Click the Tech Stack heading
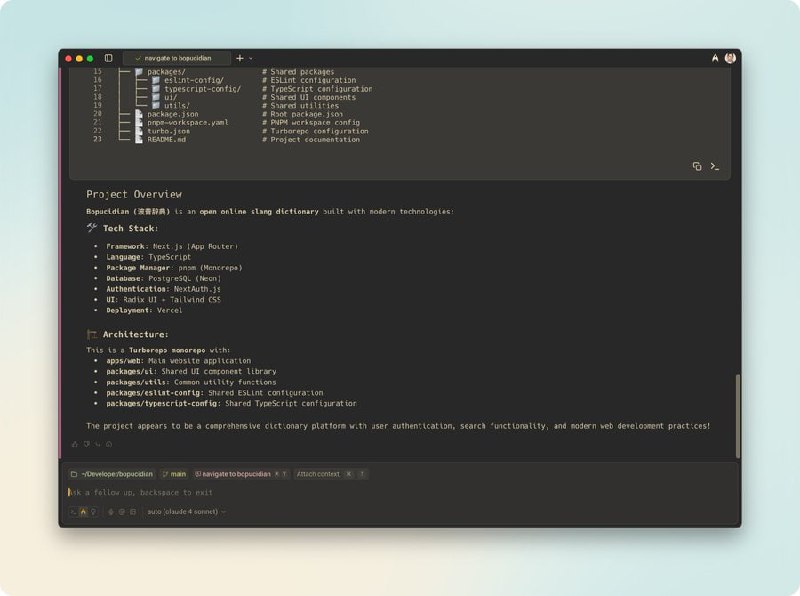The width and height of the screenshot is (800, 596). point(131,229)
